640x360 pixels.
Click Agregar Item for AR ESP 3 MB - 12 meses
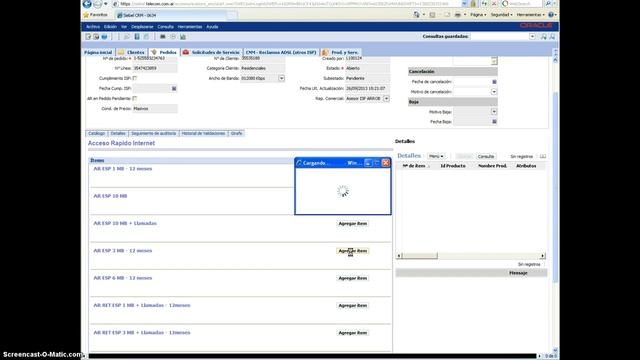click(x=353, y=251)
